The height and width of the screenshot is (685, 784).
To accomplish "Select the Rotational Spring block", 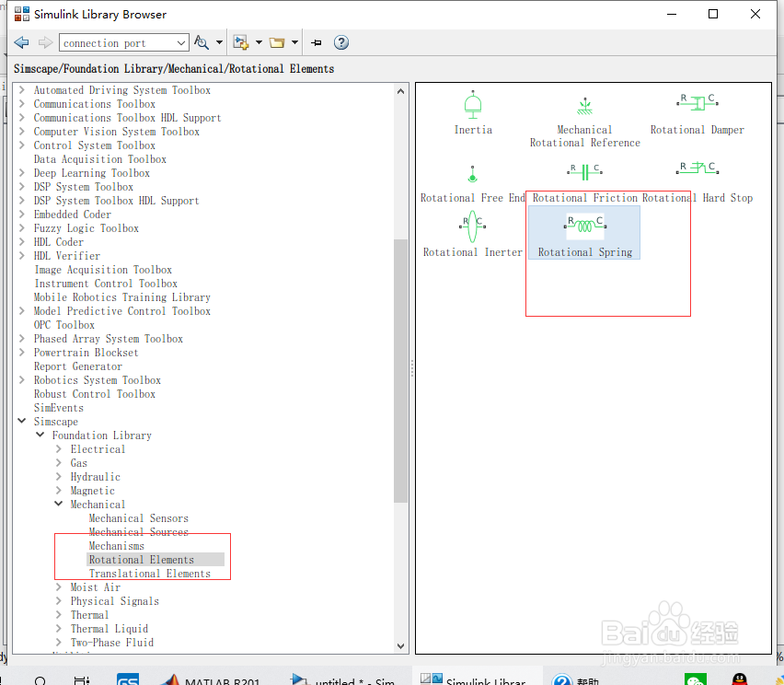I will pyautogui.click(x=584, y=233).
